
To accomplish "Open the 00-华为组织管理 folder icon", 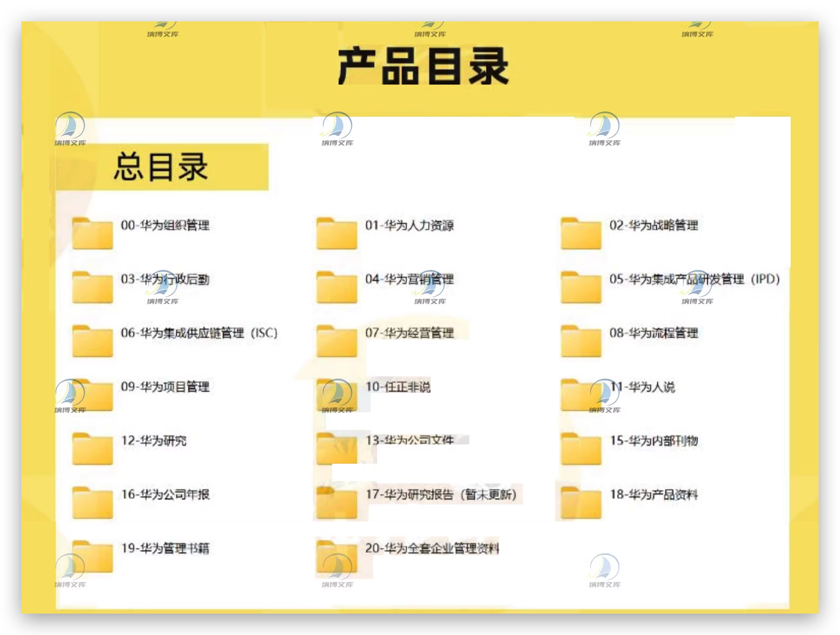I will point(92,233).
